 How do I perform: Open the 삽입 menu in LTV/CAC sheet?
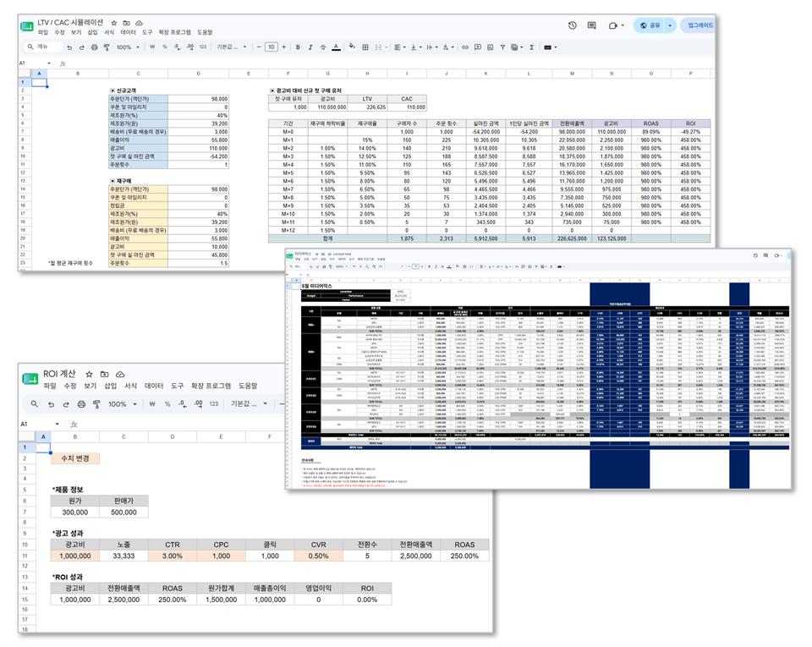92,32
